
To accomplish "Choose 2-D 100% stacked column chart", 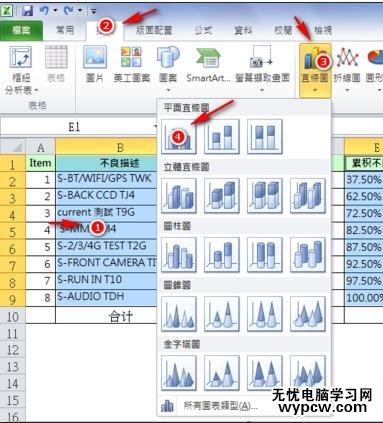I will pyautogui.click(x=265, y=137).
